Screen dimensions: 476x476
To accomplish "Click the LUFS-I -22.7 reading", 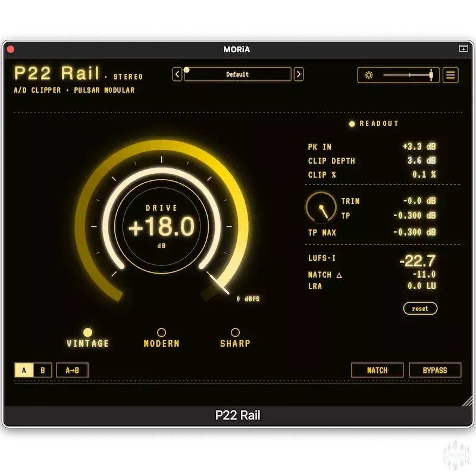I will 418,261.
